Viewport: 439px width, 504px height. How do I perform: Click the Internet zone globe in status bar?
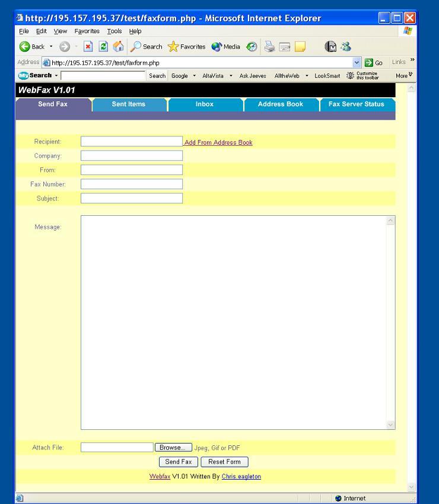(338, 498)
